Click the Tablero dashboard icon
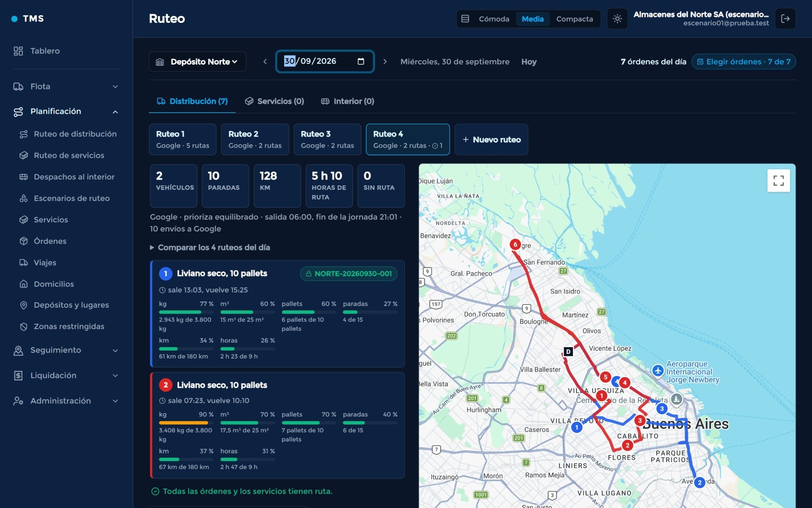This screenshot has width=812, height=508. click(18, 51)
